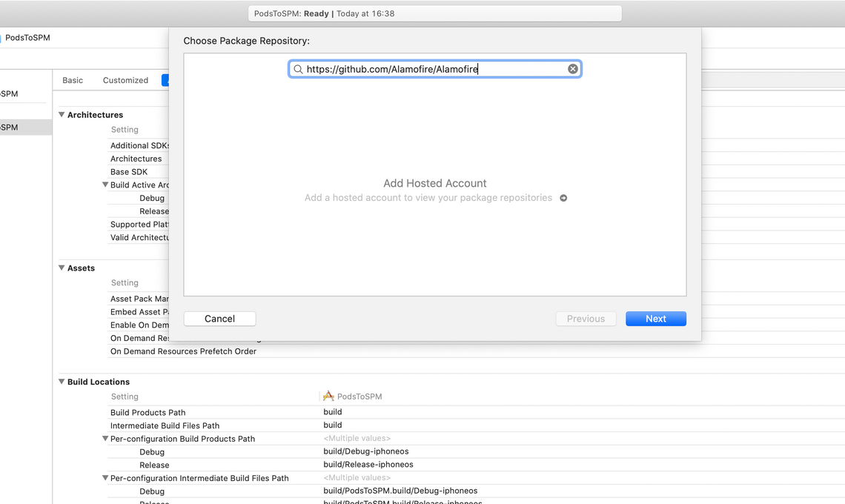
Task: Click the magnifying glass search icon
Action: tap(298, 69)
